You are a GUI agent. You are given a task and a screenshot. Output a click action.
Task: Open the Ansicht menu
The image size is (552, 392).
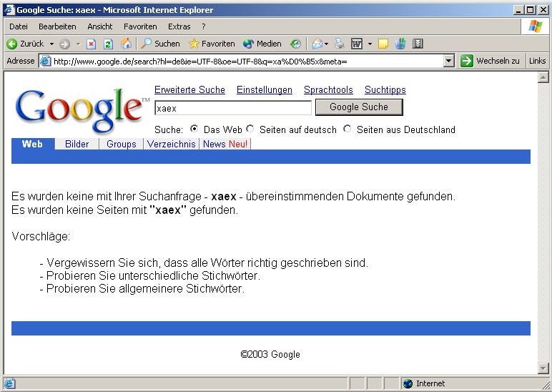[x=100, y=26]
